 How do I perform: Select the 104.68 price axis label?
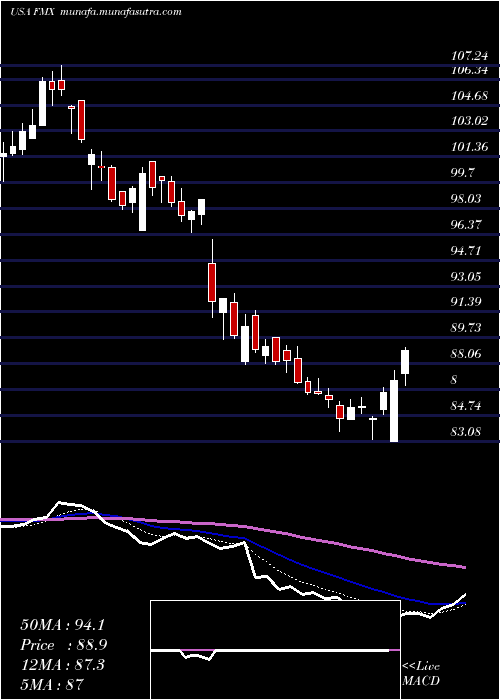pos(468,96)
